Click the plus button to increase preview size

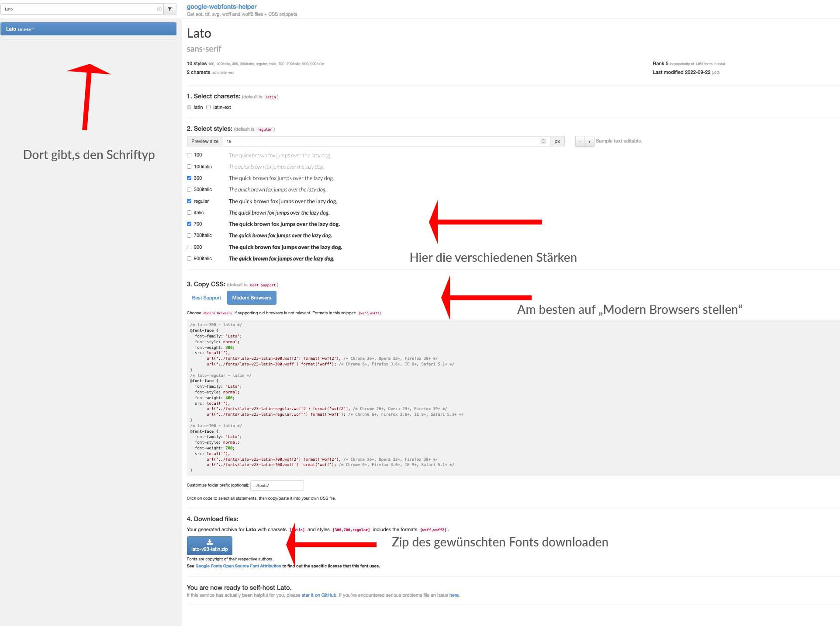(589, 141)
